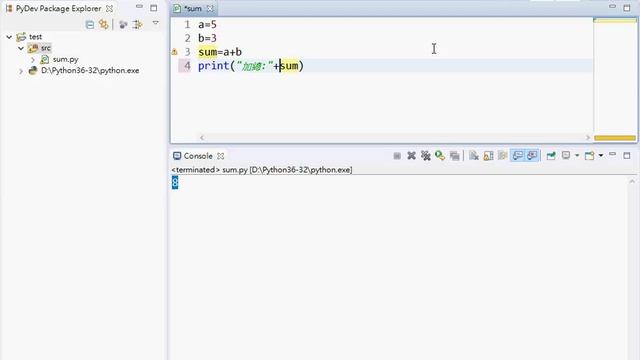Collapse the test project node
The height and width of the screenshot is (360, 640).
tap(9, 37)
